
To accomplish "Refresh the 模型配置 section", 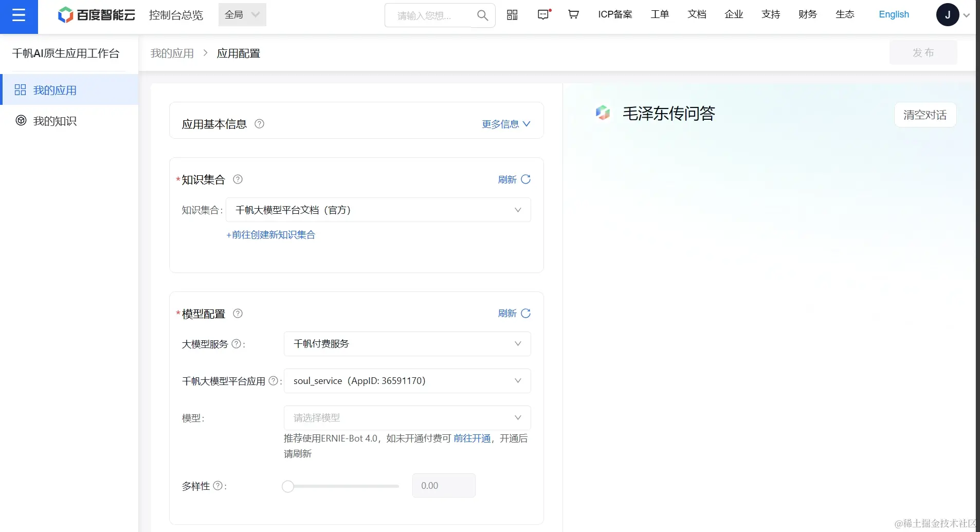I will (x=514, y=314).
